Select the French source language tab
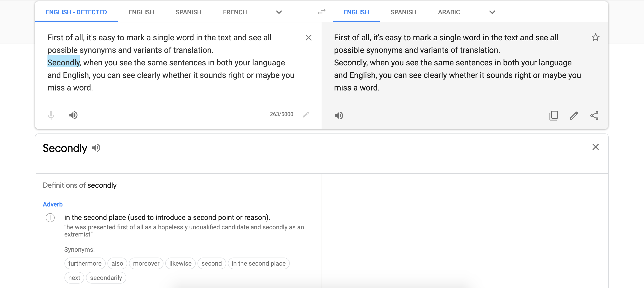Viewport: 644px width, 288px height. click(235, 12)
